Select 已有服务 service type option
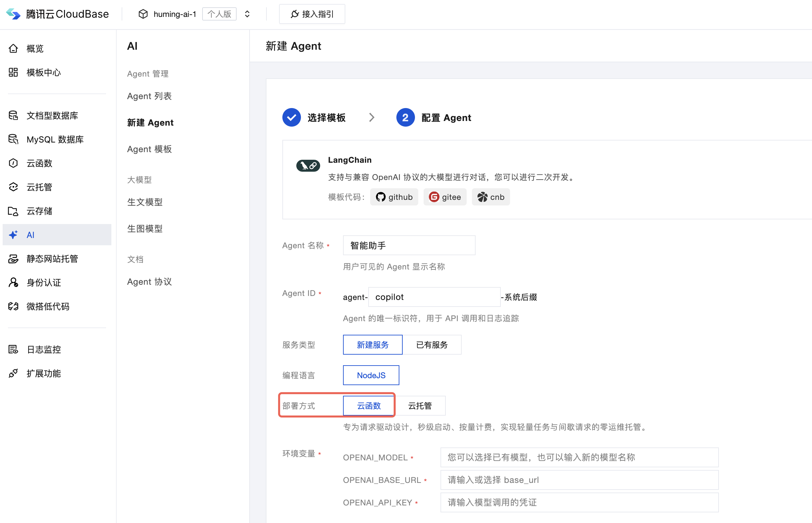 point(432,345)
